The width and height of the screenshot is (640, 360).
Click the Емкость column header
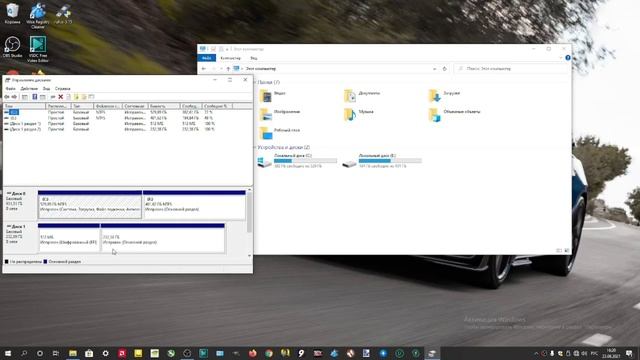[x=164, y=106]
